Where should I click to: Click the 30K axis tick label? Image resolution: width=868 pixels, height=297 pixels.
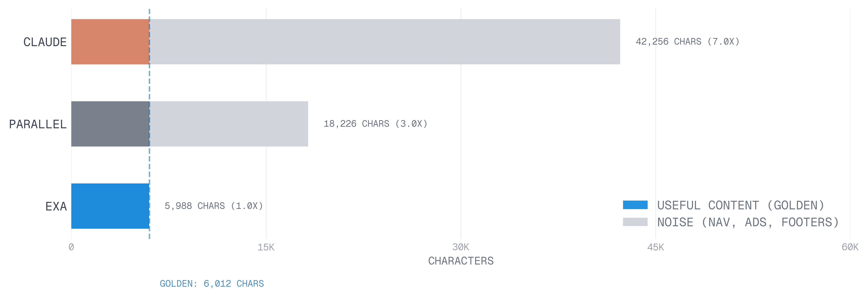pyautogui.click(x=461, y=247)
